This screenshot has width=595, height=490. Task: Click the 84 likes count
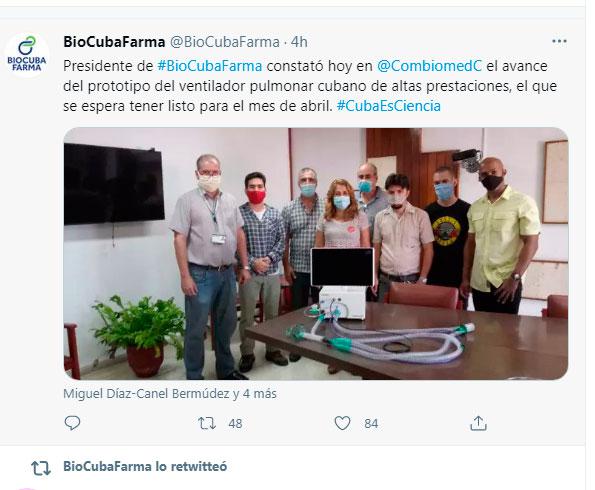coord(371,424)
